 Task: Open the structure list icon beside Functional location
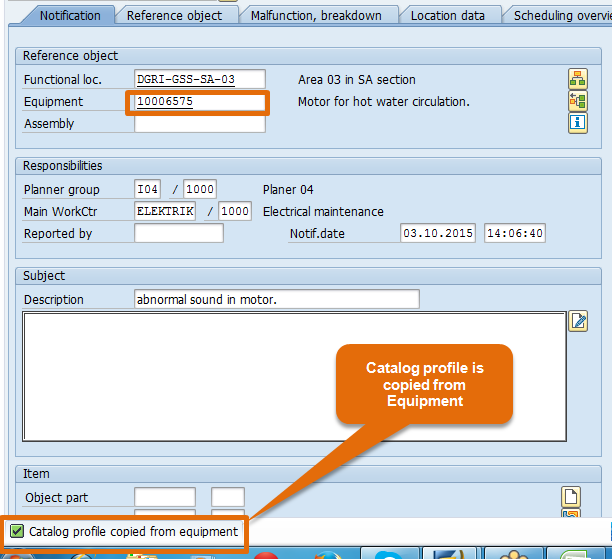[577, 79]
